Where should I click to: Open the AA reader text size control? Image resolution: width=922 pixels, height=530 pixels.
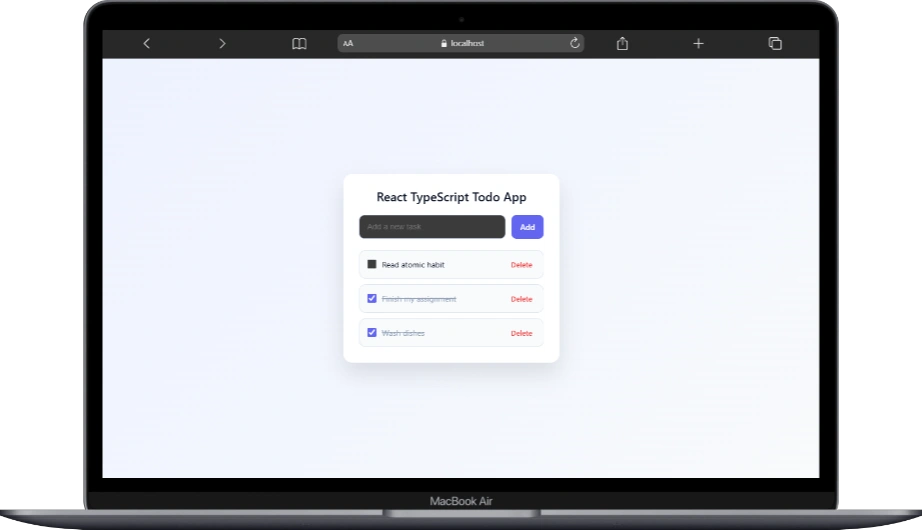[x=348, y=43]
